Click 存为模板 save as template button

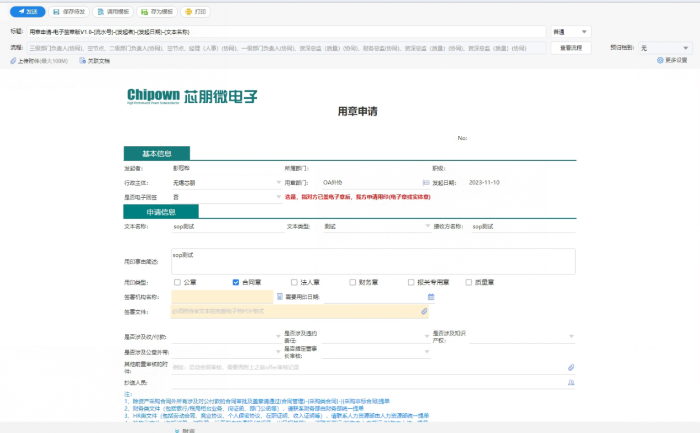click(156, 11)
